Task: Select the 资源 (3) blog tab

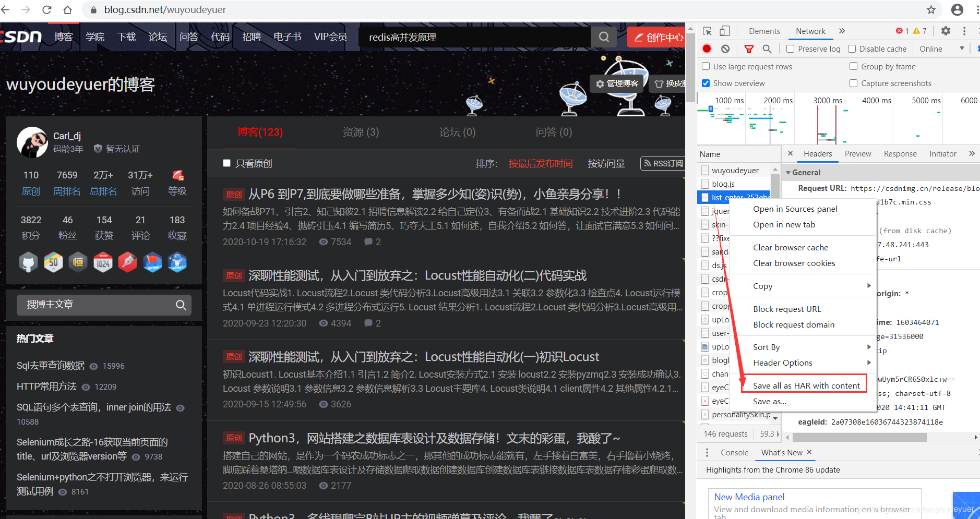Action: coord(361,132)
